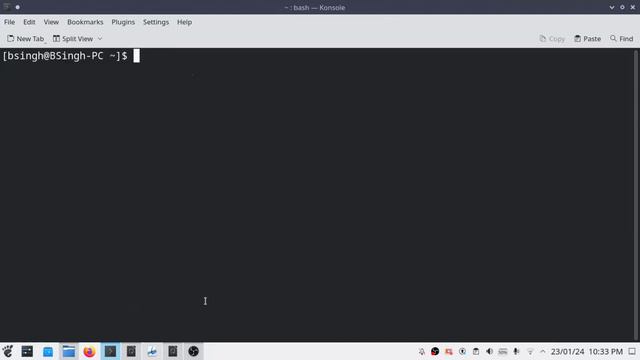Toggle the pin dot in the title bar

[x=18, y=7]
